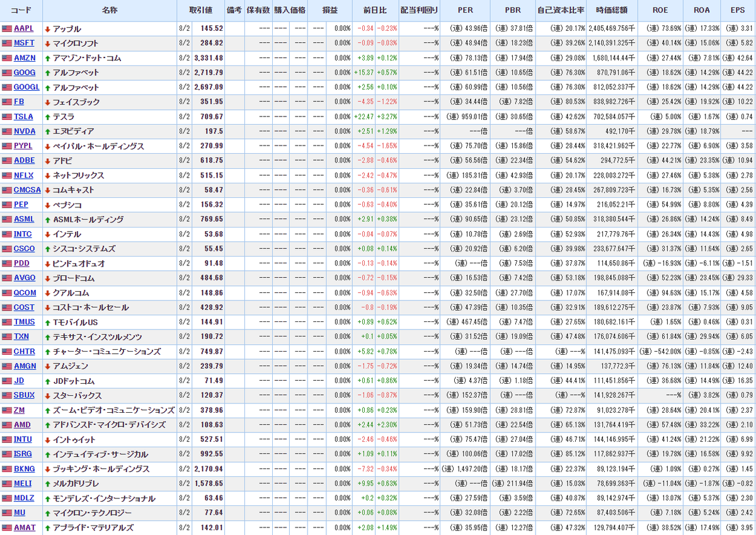Viewport: 756px width, 535px height.
Task: Open the MSFT ticker link
Action: pos(24,43)
